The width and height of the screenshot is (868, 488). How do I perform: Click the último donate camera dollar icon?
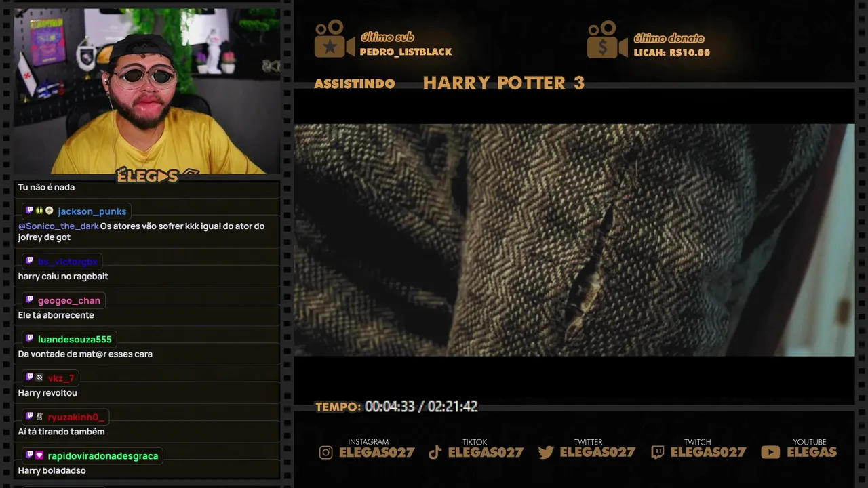point(607,39)
